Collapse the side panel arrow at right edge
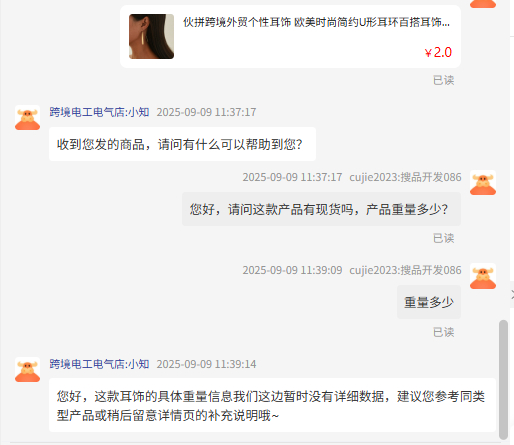514x445 pixels. (x=512, y=294)
